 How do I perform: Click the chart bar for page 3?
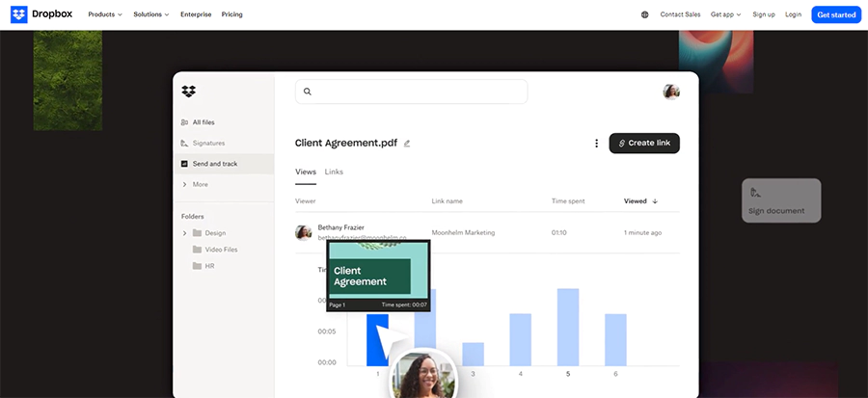click(473, 355)
